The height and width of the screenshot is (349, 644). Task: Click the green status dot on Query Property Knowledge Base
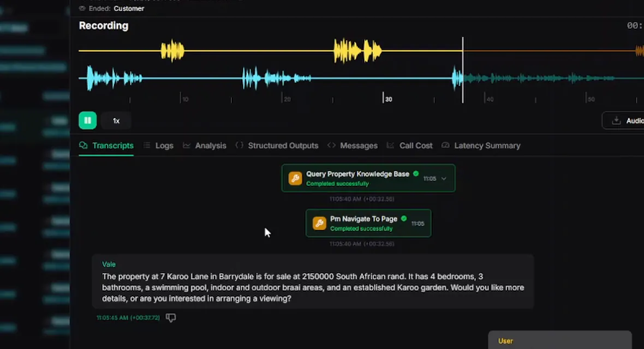pos(416,173)
